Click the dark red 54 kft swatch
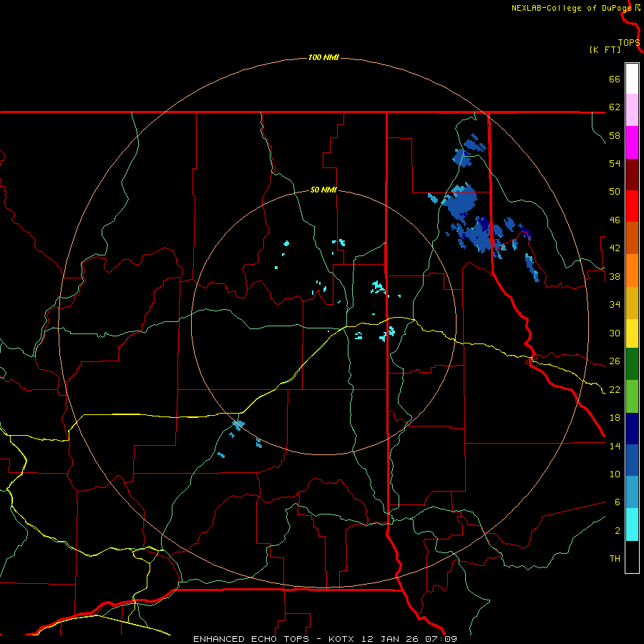The width and height of the screenshot is (644, 644). [x=632, y=175]
